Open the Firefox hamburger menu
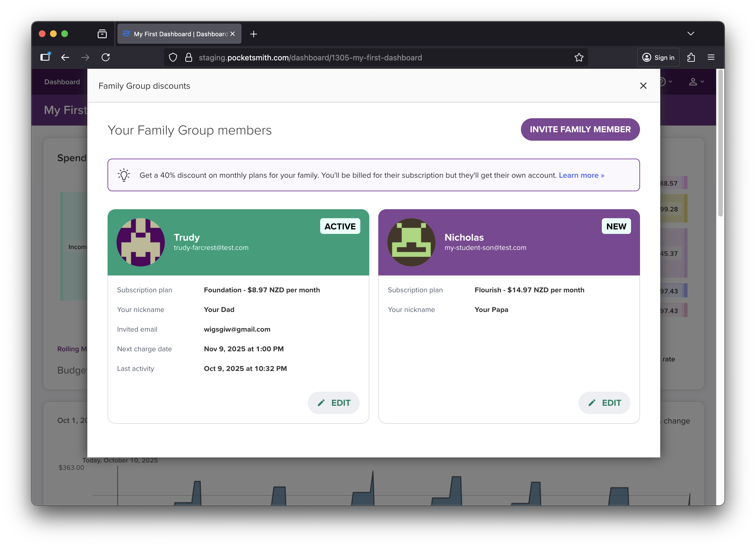 (x=711, y=57)
